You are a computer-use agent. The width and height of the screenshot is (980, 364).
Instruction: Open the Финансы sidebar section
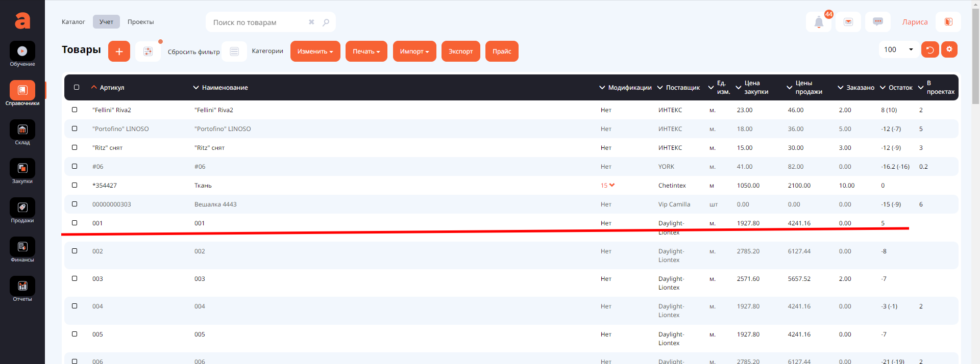click(22, 247)
